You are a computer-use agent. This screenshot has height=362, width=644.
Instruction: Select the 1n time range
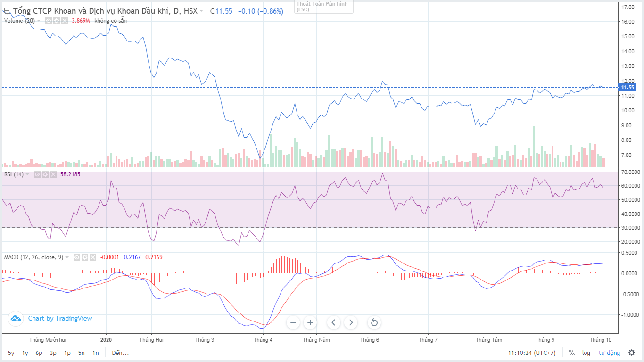pos(96,353)
